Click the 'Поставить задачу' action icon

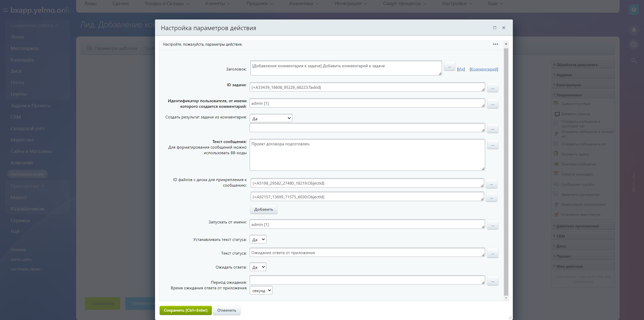click(556, 154)
